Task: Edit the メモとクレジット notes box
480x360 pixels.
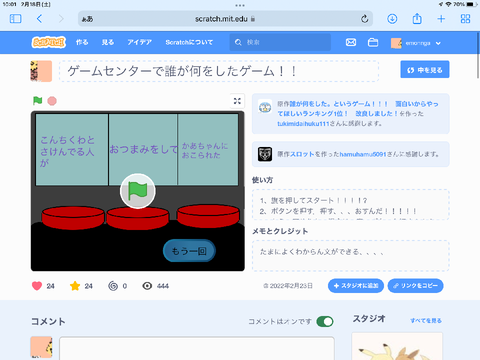Action: pyautogui.click(x=351, y=256)
